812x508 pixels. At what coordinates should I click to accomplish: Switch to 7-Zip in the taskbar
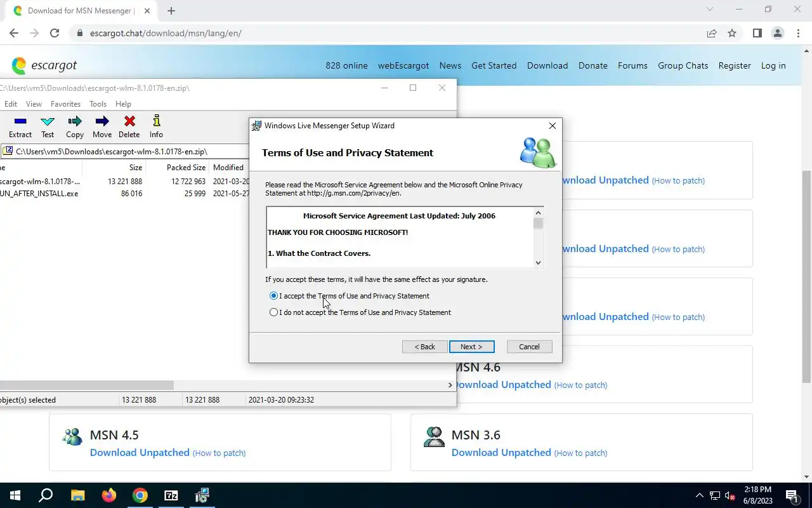pyautogui.click(x=171, y=495)
